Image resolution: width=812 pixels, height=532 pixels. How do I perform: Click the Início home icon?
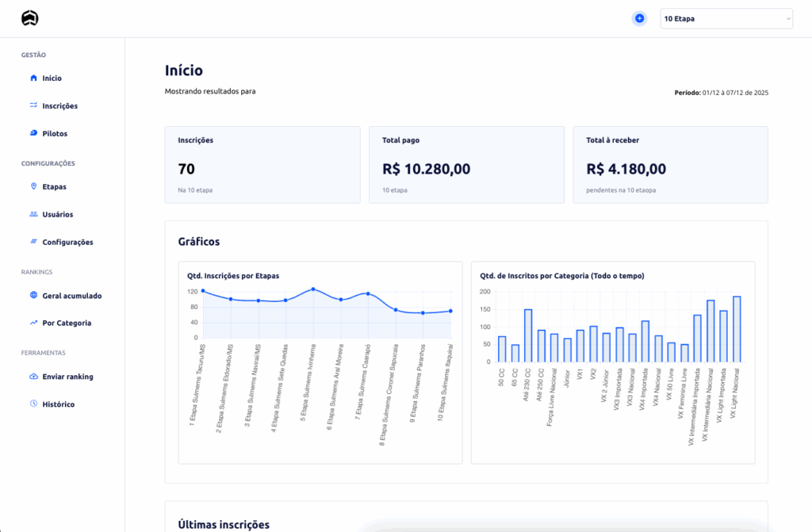[33, 78]
